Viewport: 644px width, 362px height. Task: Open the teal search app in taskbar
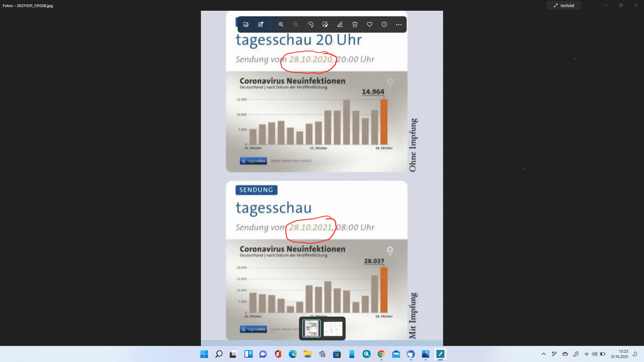[x=367, y=354]
